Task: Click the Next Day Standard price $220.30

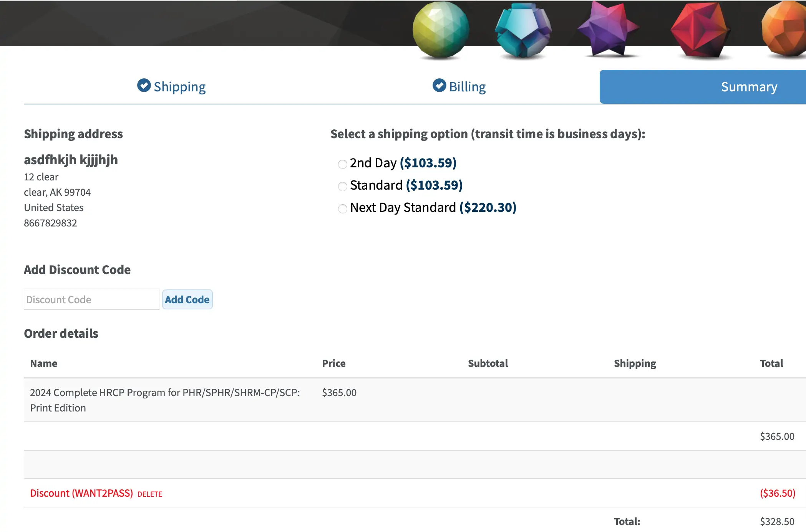Action: tap(488, 208)
